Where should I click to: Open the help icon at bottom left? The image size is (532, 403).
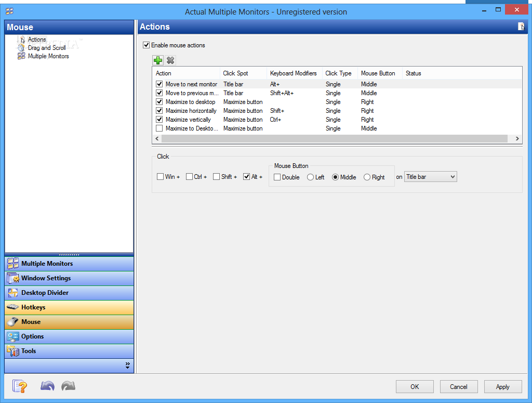(20, 386)
